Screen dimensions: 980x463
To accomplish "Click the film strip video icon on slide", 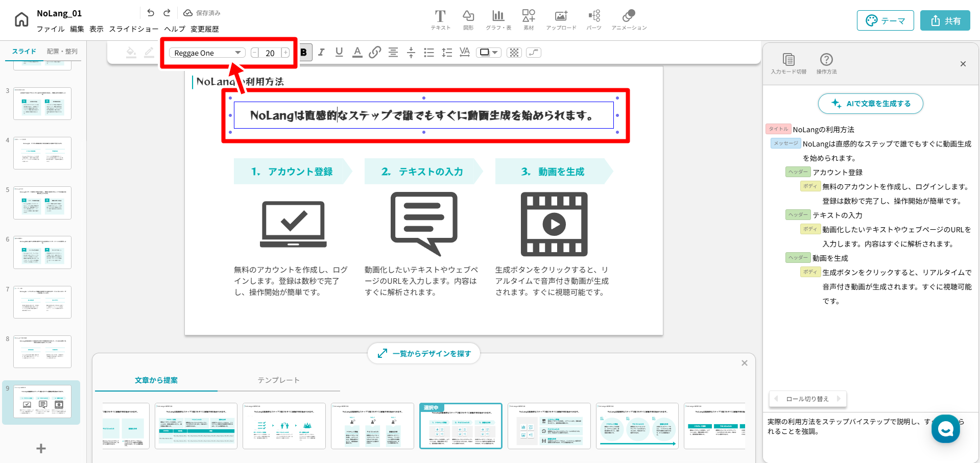I will point(554,224).
